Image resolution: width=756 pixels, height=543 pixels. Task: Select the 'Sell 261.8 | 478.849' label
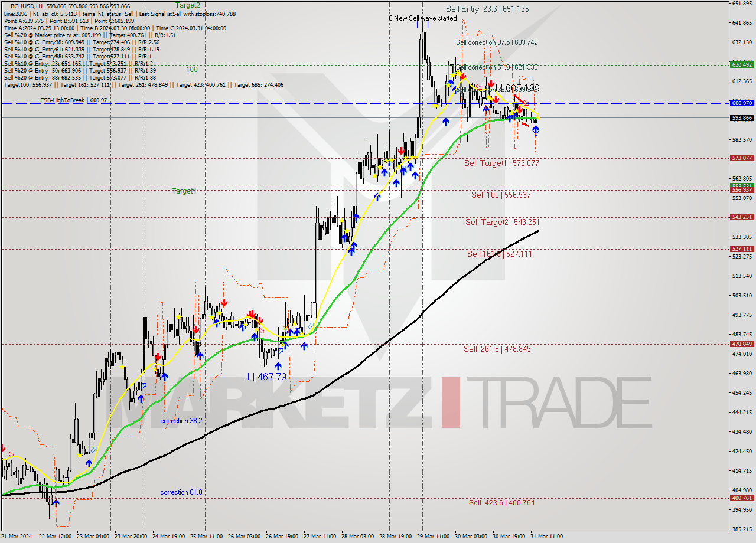[497, 349]
